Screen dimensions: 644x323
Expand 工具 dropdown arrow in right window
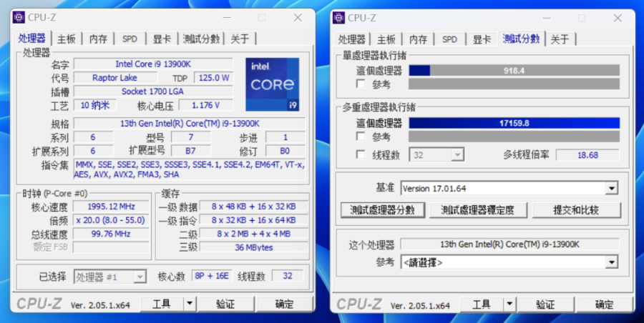509,304
